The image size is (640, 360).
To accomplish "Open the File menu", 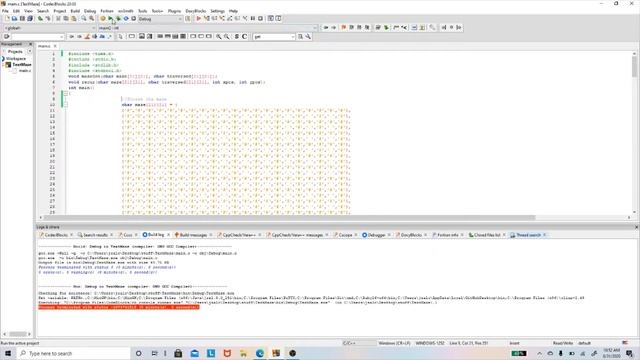I will point(5,11).
